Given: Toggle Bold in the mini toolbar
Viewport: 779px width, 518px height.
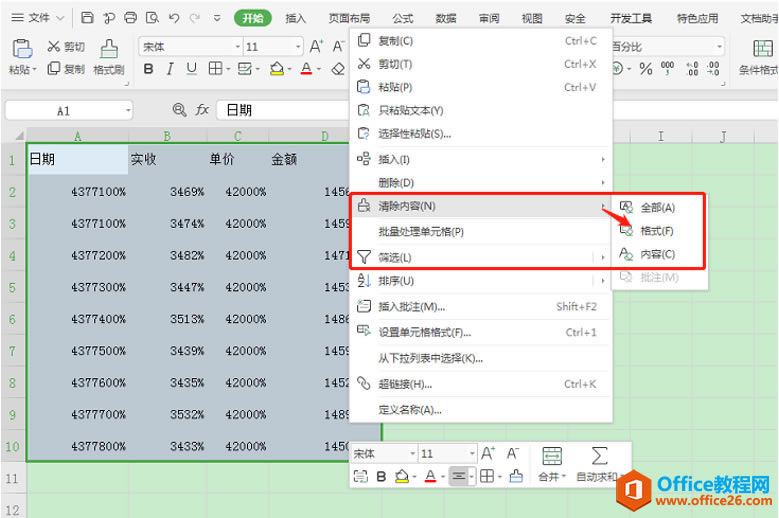Looking at the screenshot, I should 381,477.
